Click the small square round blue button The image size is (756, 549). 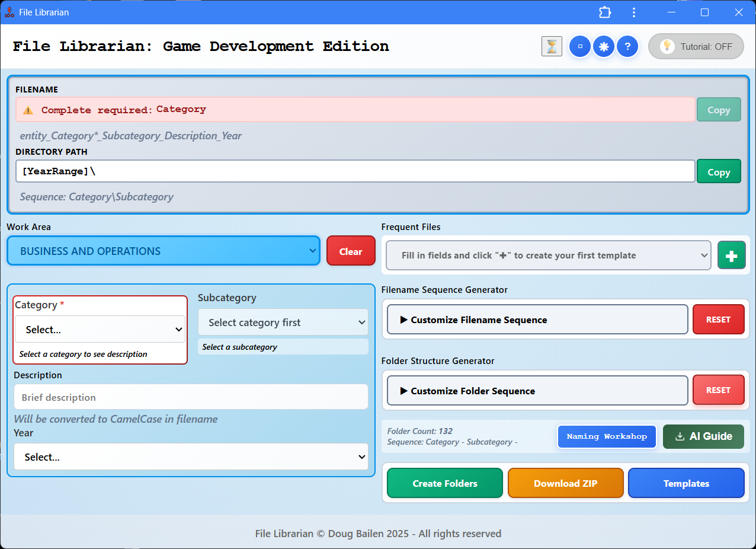click(x=580, y=46)
